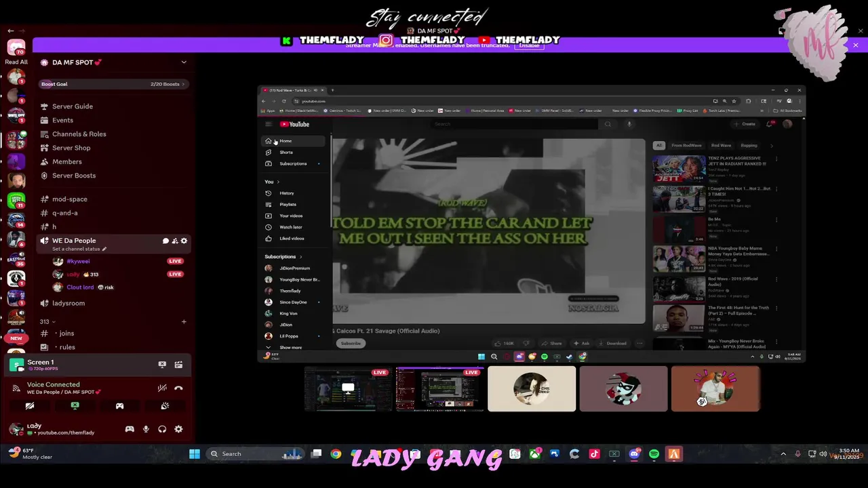Click the Windows Start button
This screenshot has height=488, width=868.
click(195, 454)
